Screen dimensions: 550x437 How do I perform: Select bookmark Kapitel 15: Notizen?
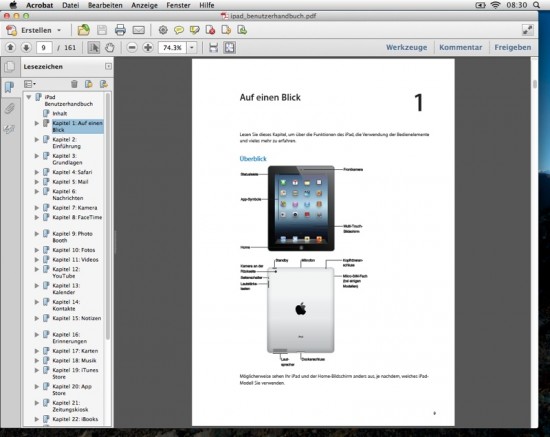(x=77, y=318)
